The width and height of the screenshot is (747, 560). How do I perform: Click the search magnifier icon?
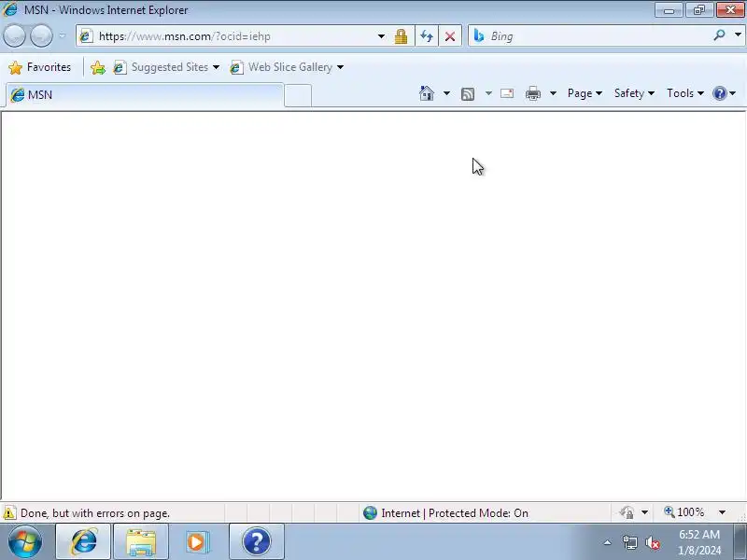(719, 35)
